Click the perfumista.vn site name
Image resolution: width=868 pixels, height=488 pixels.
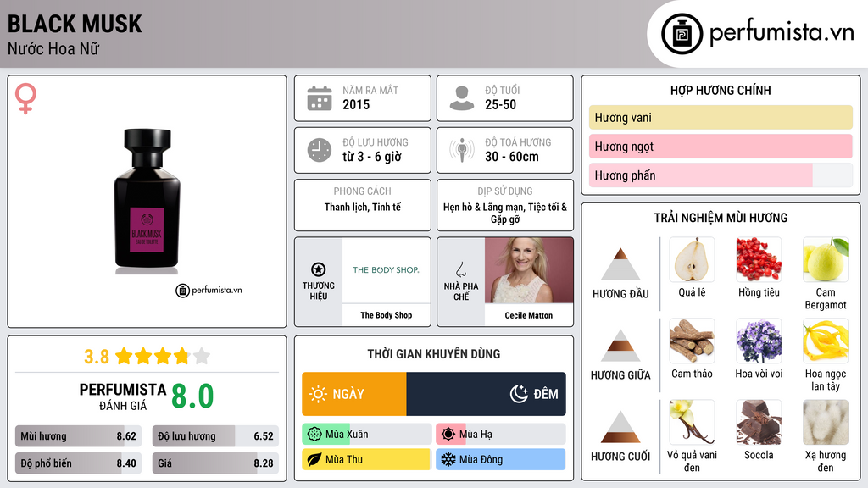pyautogui.click(x=782, y=32)
